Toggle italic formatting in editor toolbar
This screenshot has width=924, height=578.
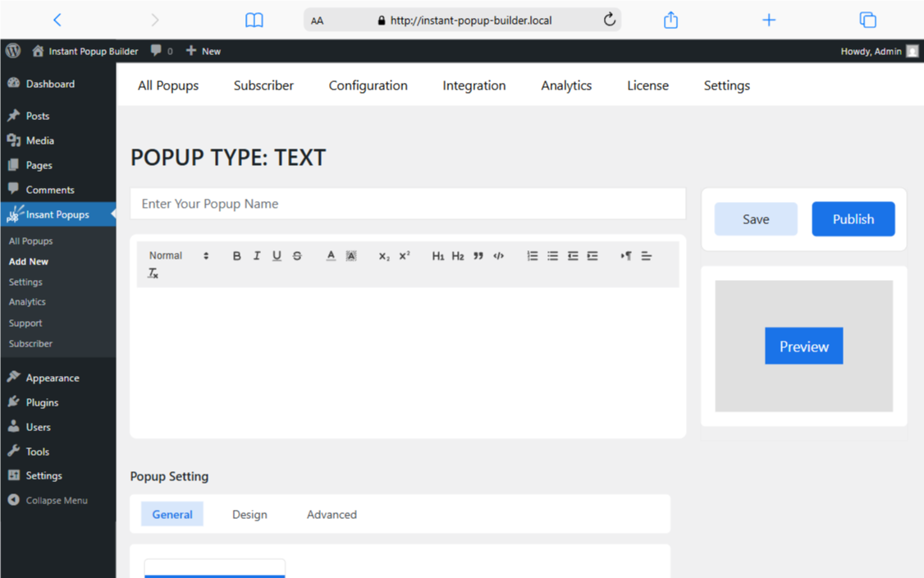256,256
